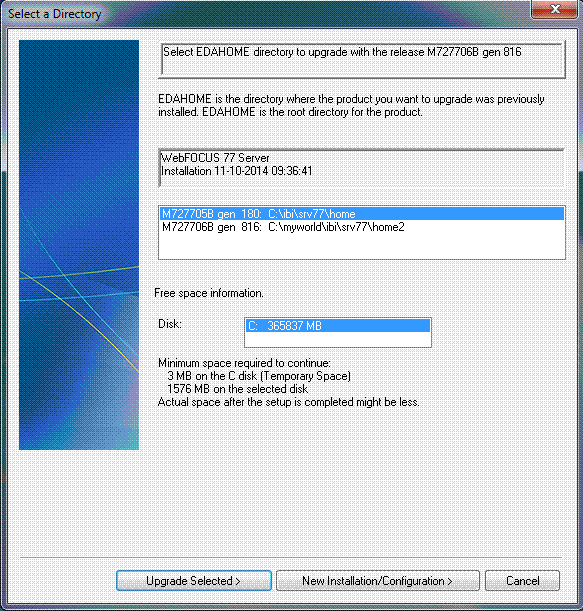
Task: Click the Disk: label
Action: 170,324
